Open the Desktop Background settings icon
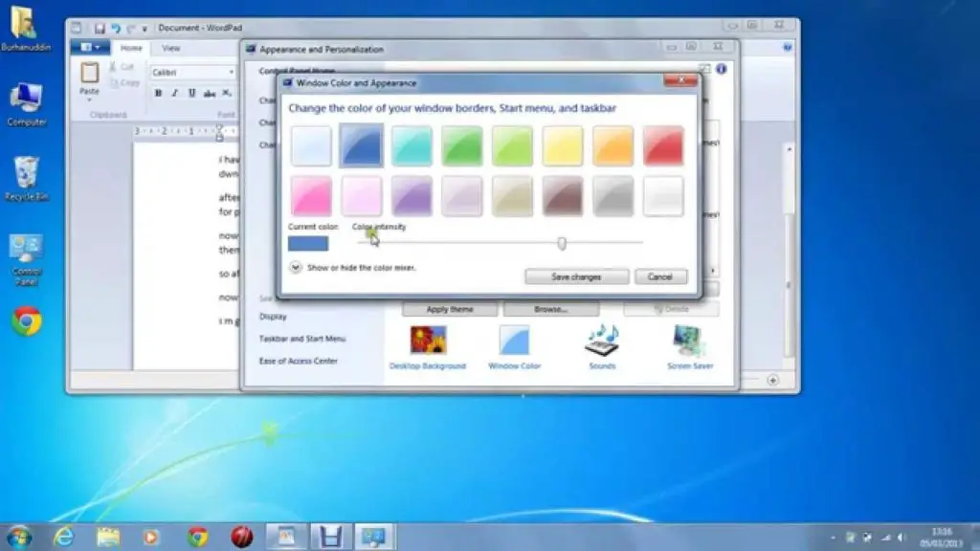 coord(428,347)
